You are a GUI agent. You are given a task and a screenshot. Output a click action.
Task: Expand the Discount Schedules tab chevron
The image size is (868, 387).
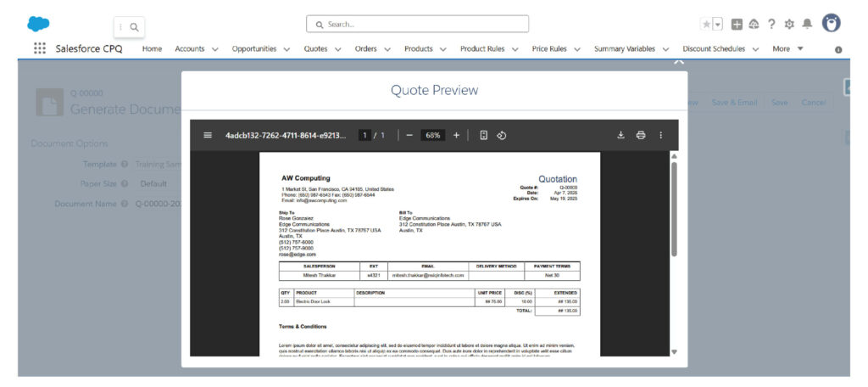[755, 49]
